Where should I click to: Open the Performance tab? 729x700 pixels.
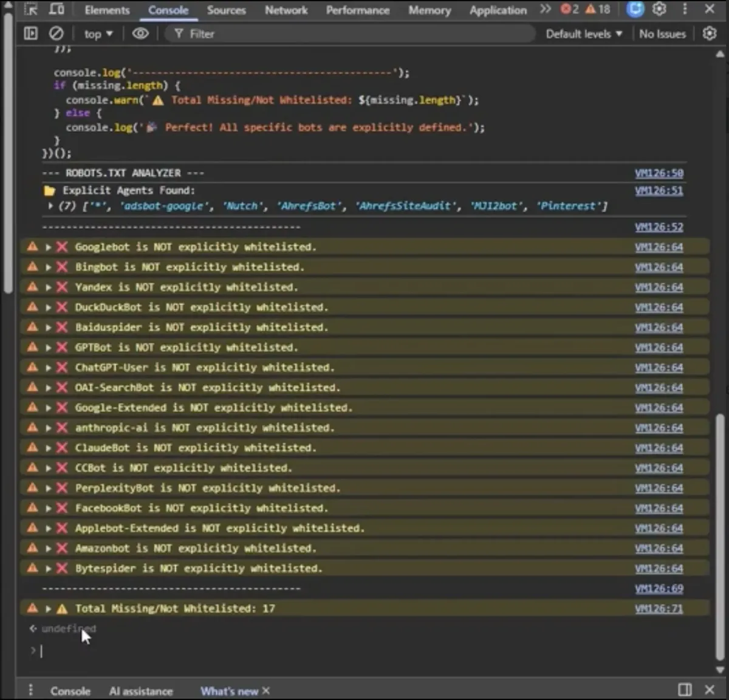358,10
